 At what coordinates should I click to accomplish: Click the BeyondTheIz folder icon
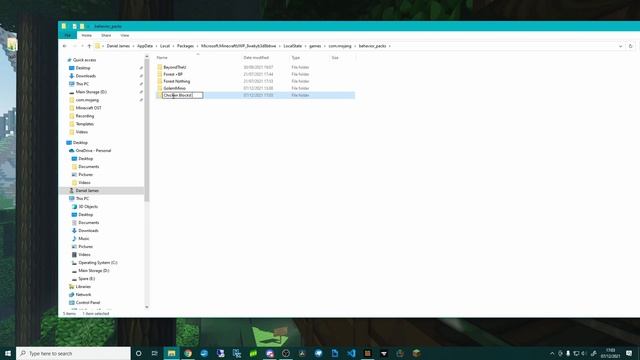click(x=160, y=67)
